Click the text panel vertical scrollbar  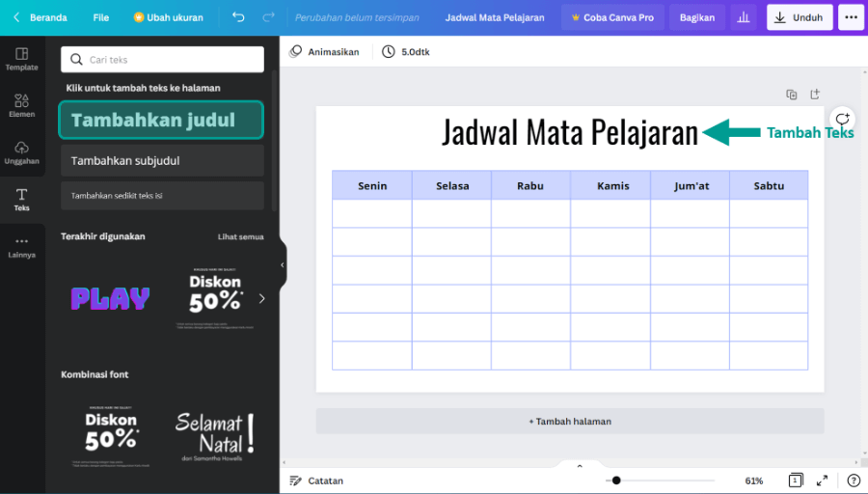[x=274, y=141]
